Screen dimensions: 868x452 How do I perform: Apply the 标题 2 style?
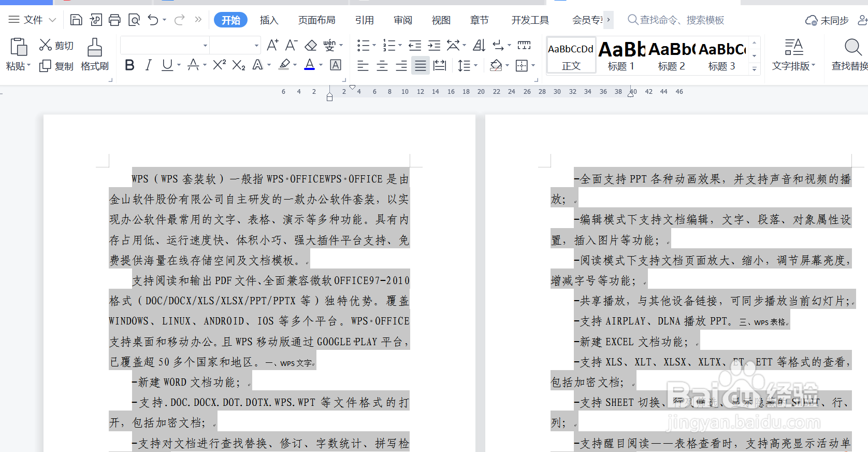tap(672, 55)
